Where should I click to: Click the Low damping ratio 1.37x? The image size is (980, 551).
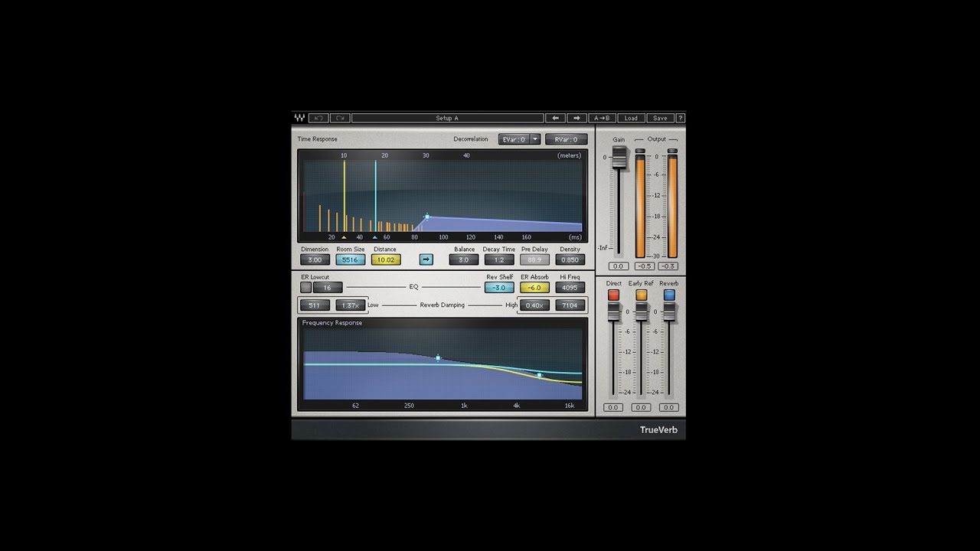pos(350,305)
